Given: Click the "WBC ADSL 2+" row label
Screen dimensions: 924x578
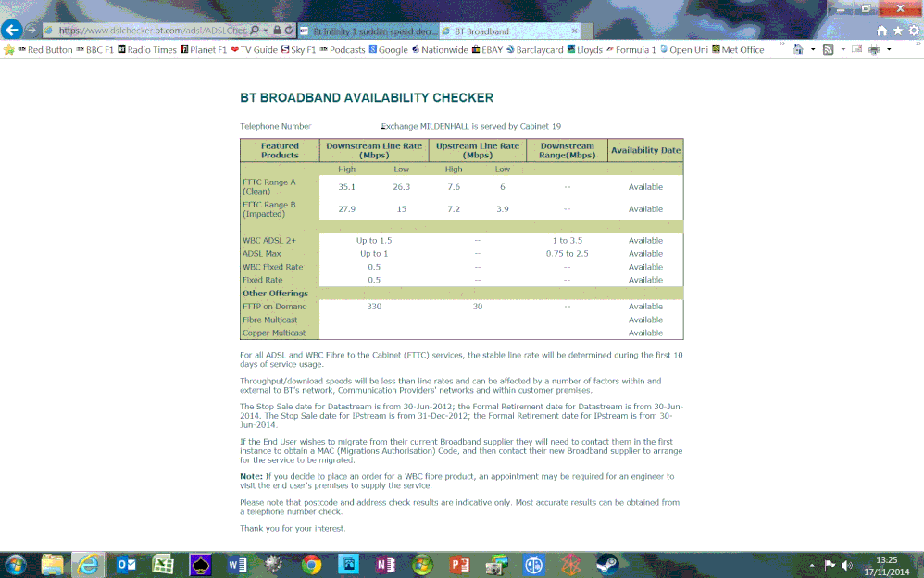Looking at the screenshot, I should [x=269, y=241].
